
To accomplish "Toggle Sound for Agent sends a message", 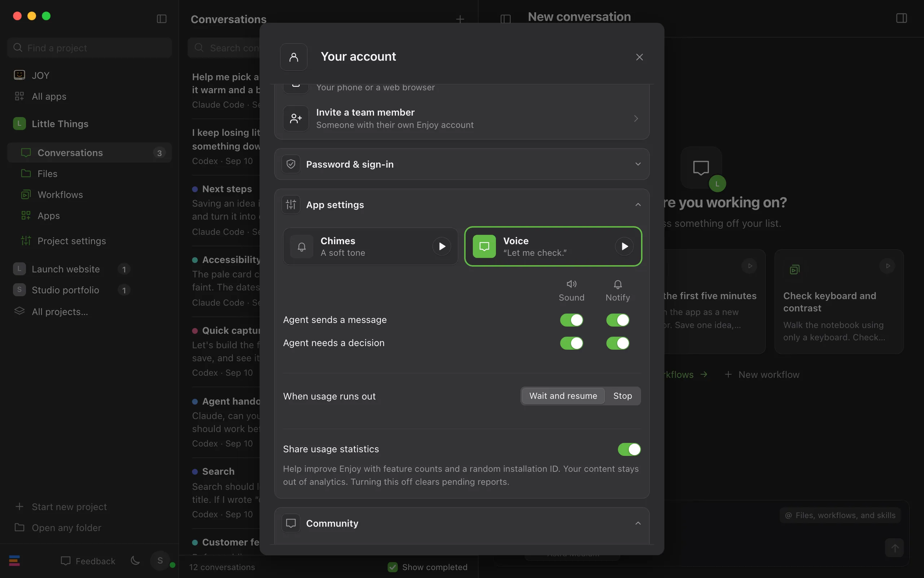I will point(571,320).
